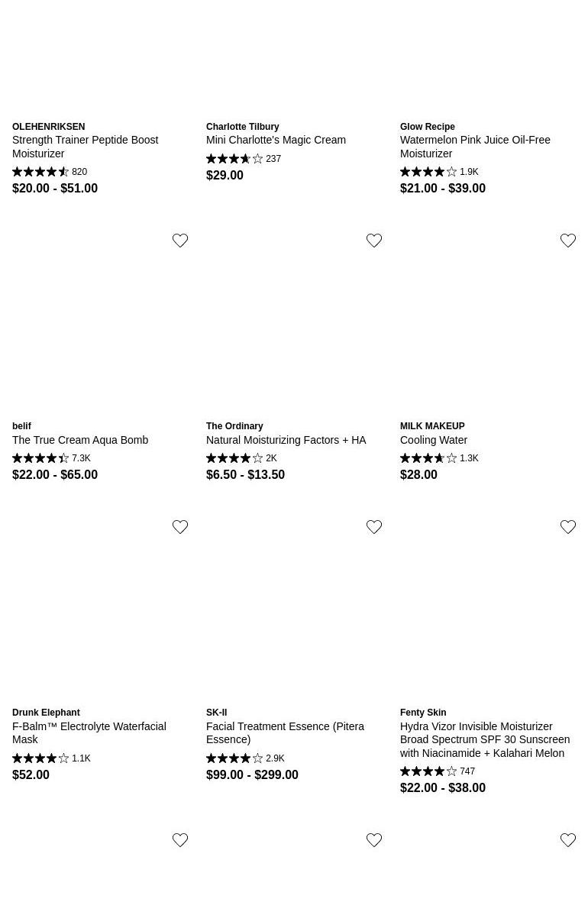Click the Cooling Water product title
Screen dimensions: 588x902
[434, 440]
